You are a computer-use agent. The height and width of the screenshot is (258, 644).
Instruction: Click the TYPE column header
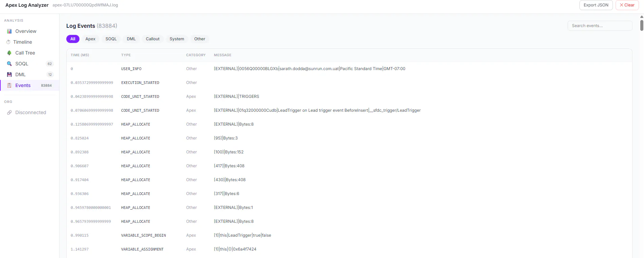[126, 55]
